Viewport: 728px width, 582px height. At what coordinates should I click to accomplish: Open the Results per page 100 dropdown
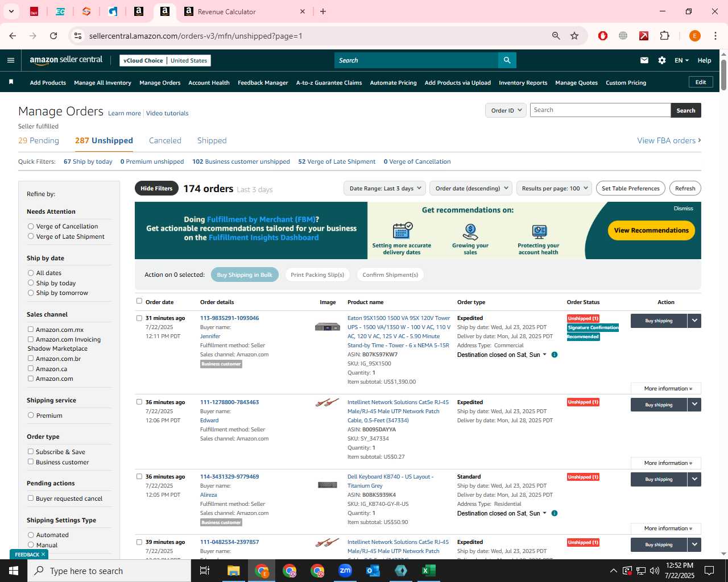click(555, 188)
